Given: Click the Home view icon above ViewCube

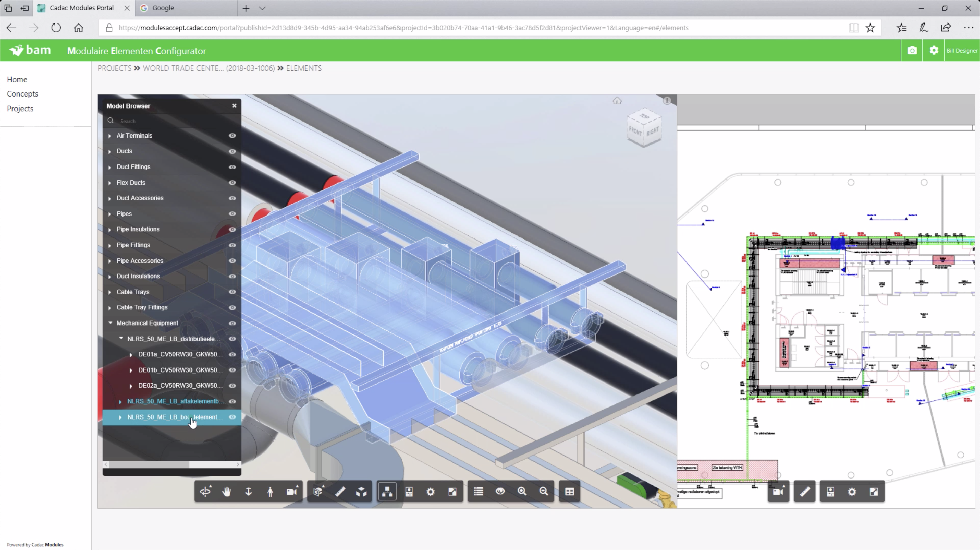Looking at the screenshot, I should pos(617,101).
